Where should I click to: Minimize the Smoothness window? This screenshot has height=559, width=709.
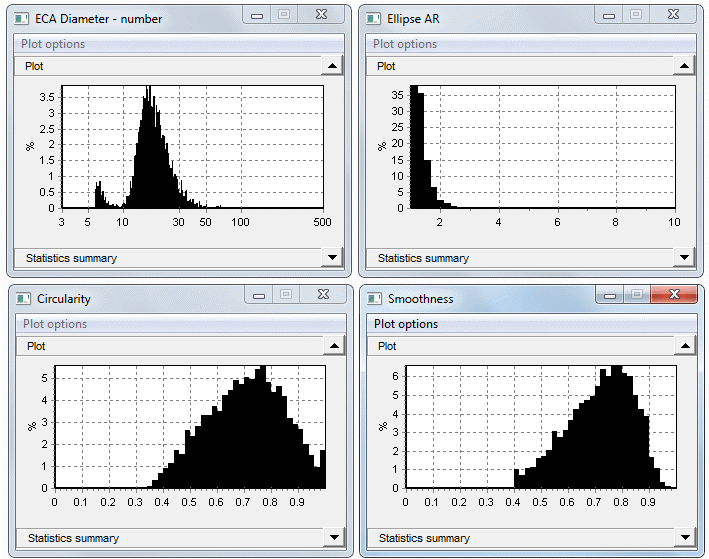click(x=610, y=295)
